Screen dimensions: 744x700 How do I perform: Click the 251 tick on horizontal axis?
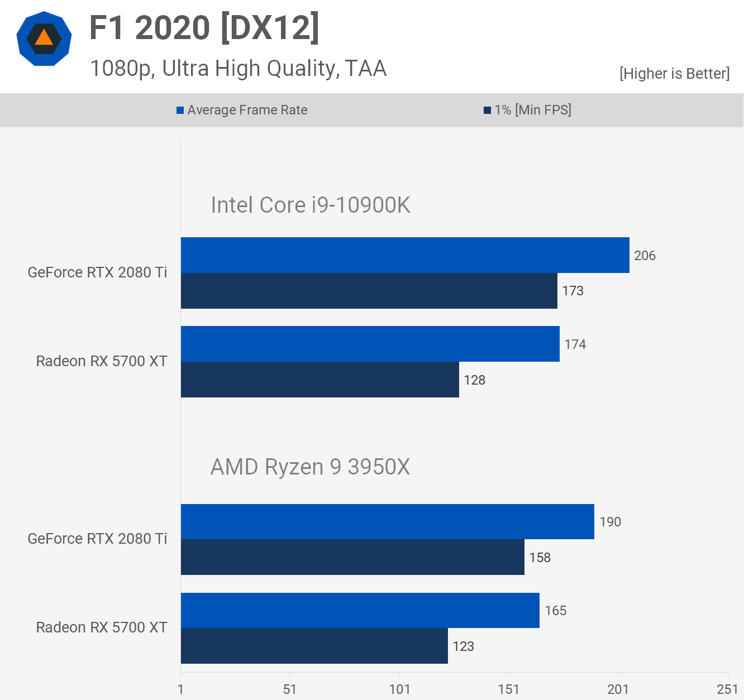coord(727,689)
